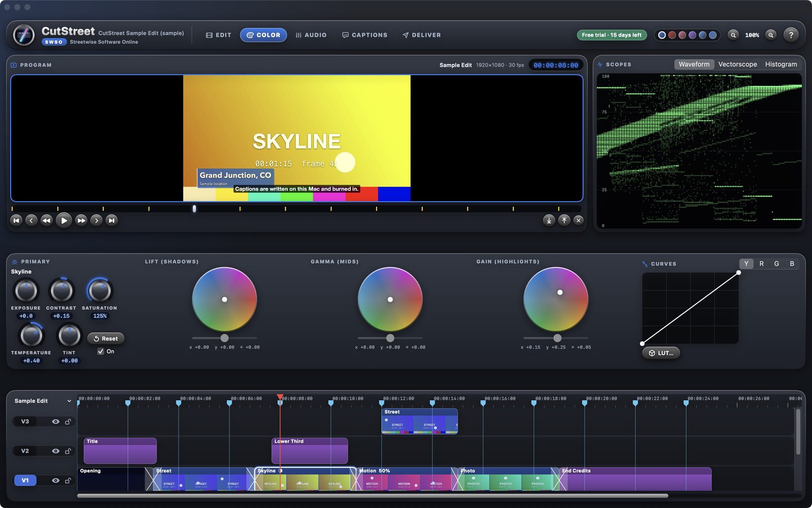This screenshot has height=508, width=812.
Task: Select the Lower Third clip on V2
Action: (310, 451)
